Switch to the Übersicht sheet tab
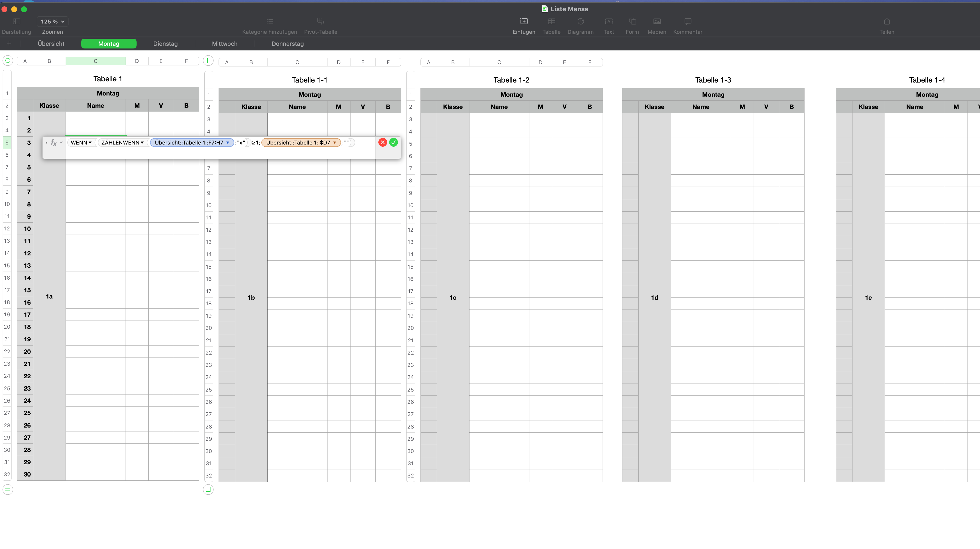Viewport: 980px width, 549px height. (51, 44)
